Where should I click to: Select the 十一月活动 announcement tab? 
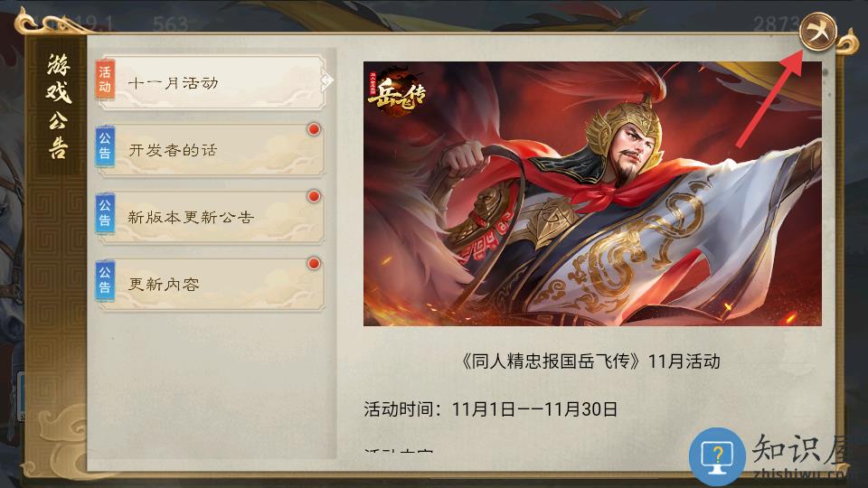(211, 82)
